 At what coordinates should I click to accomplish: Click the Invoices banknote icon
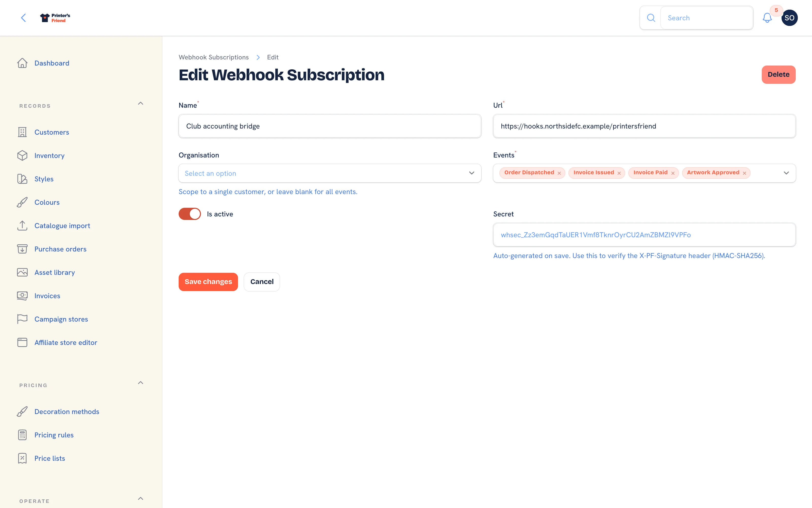tap(22, 296)
